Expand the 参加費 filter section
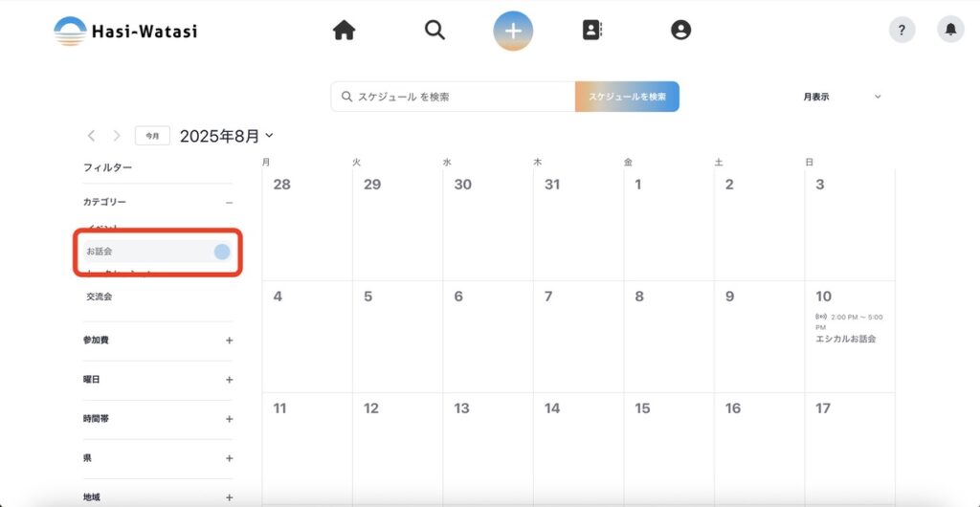Image resolution: width=980 pixels, height=507 pixels. pos(229,341)
